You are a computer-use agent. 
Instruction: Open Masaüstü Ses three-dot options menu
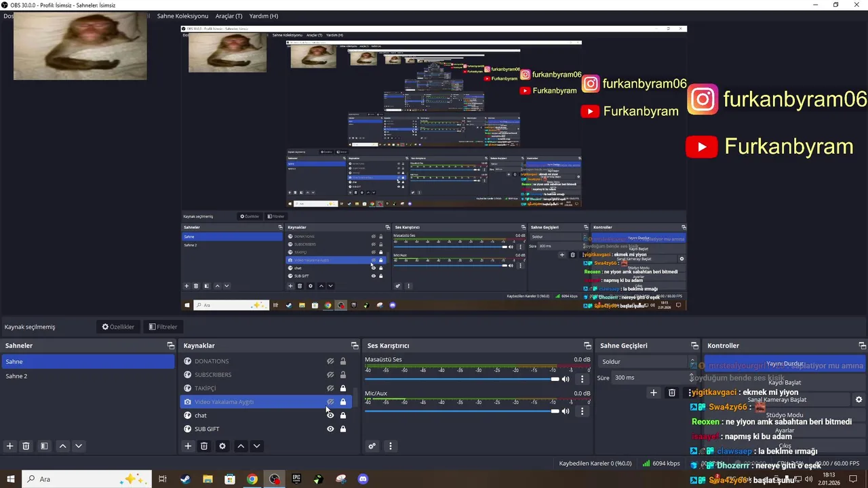click(582, 379)
